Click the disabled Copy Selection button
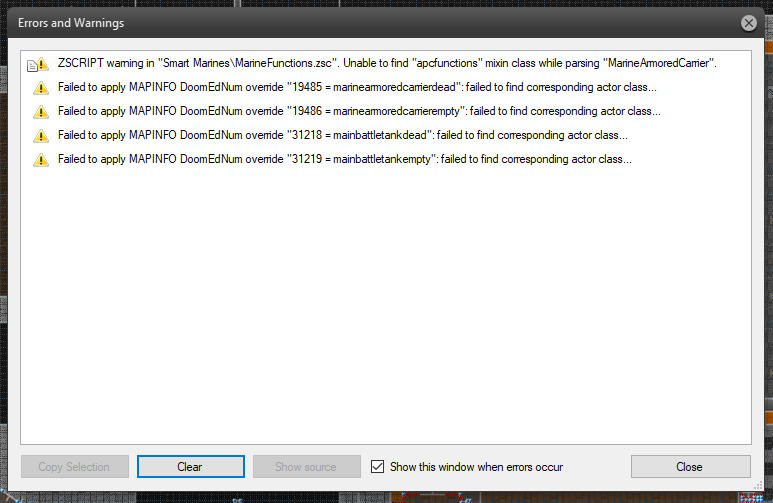Image resolution: width=773 pixels, height=503 pixels. coord(74,467)
